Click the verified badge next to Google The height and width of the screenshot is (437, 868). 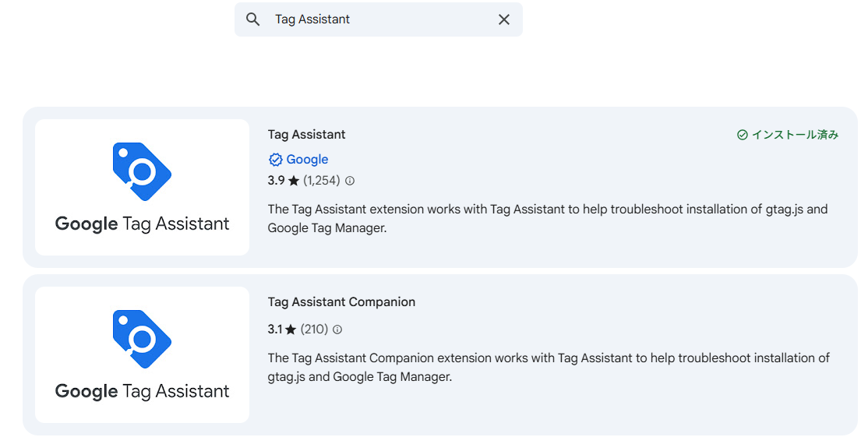275,160
